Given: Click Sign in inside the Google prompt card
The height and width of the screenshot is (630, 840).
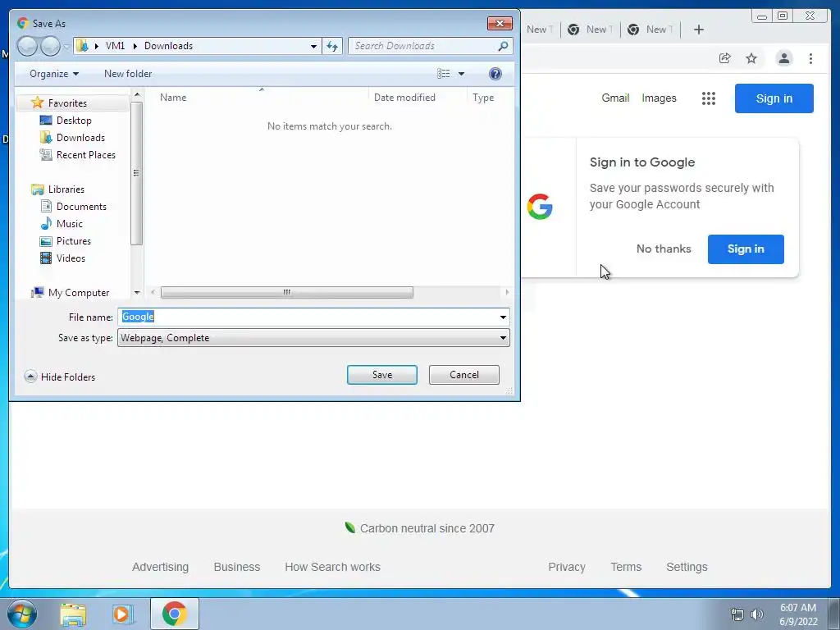Looking at the screenshot, I should [746, 249].
